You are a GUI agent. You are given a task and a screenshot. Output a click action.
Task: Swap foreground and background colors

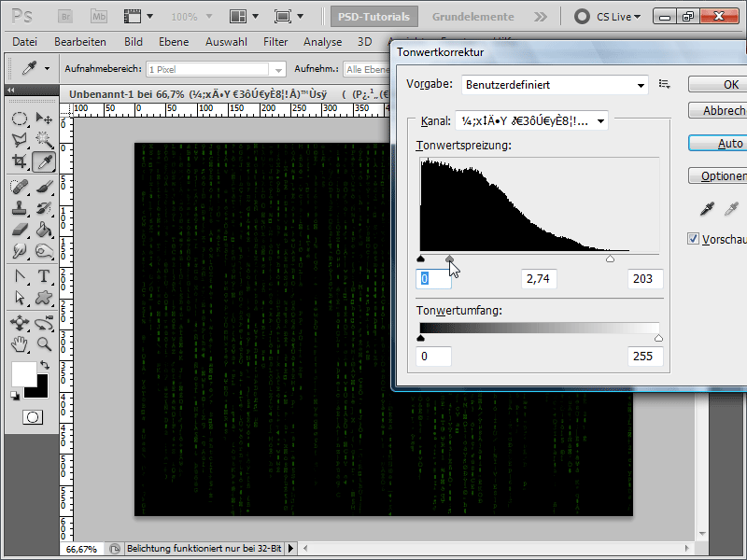pyautogui.click(x=45, y=365)
